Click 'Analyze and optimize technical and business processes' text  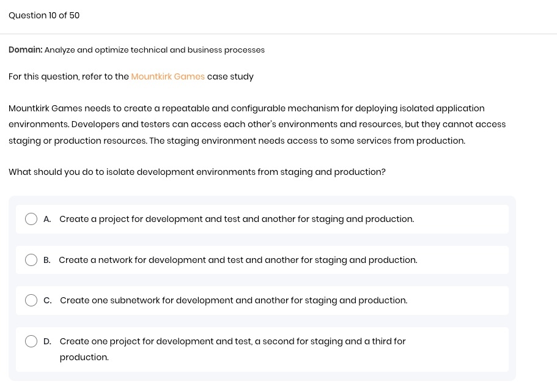click(155, 50)
